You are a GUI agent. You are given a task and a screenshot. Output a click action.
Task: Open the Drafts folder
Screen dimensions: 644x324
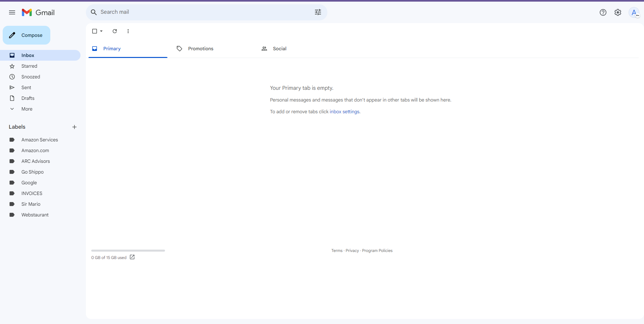pyautogui.click(x=40, y=98)
